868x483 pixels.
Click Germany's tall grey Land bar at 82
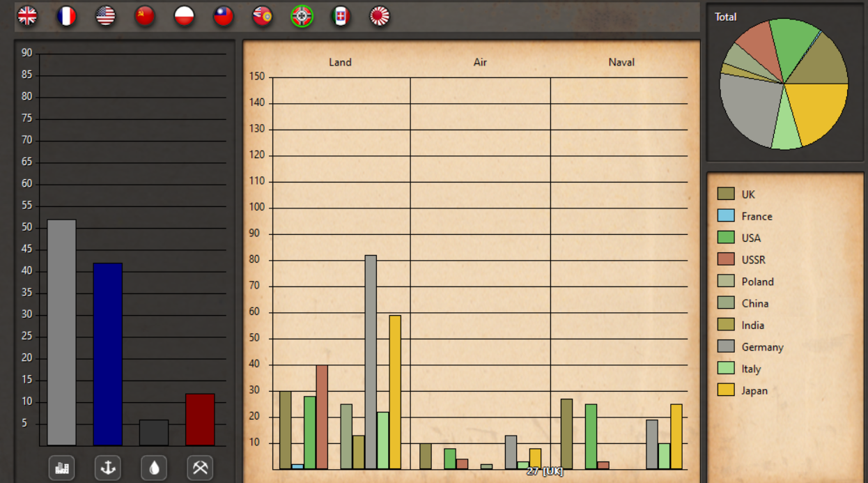pyautogui.click(x=371, y=362)
